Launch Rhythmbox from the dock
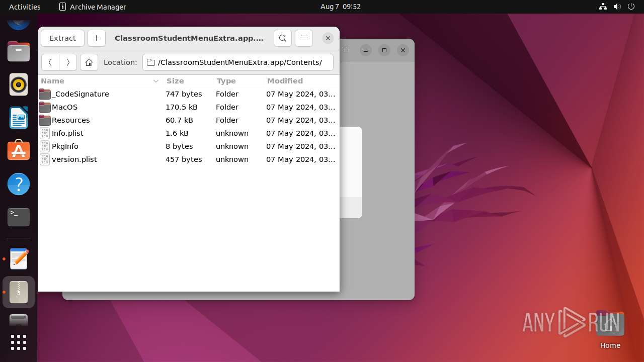The image size is (644, 362). click(x=19, y=84)
